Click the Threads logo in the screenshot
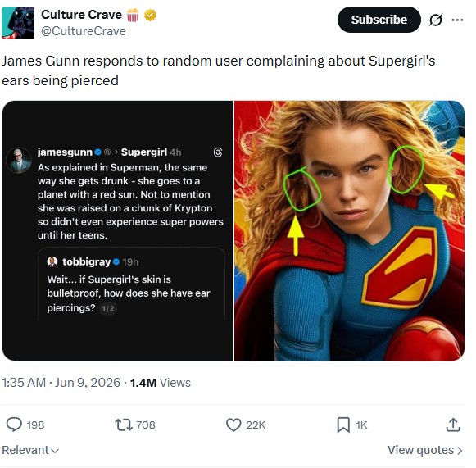Screen dimensions: 476x468 pos(218,152)
